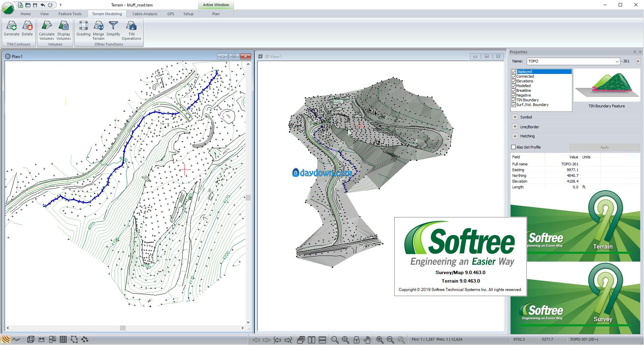Screen dimensions: 644x345
Task: Click the Easting value 9977.1
Action: click(572, 170)
